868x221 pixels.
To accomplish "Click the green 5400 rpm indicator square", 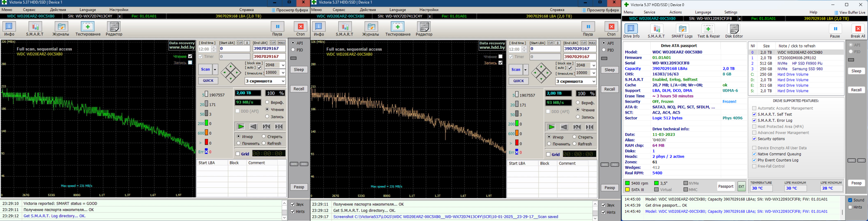I will (627, 183).
